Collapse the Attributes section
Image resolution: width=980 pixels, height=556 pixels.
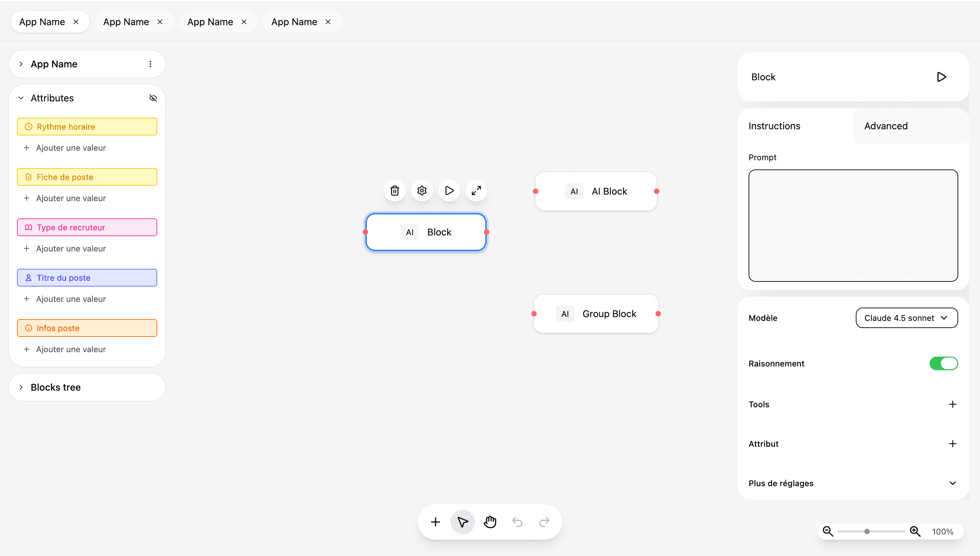[x=21, y=98]
